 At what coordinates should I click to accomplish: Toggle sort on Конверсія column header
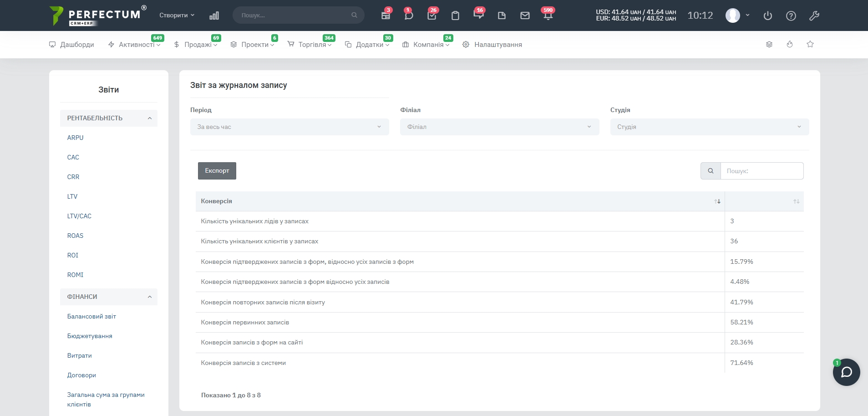tap(460, 201)
